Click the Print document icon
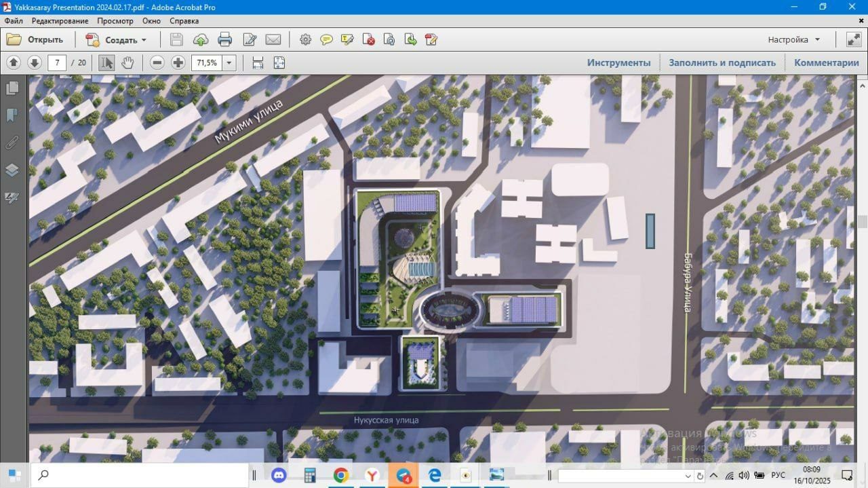 coord(225,39)
